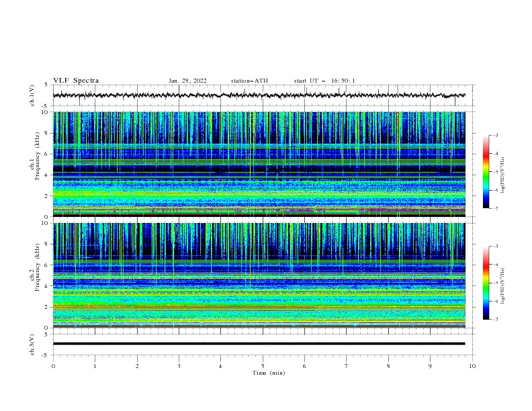Screen dimensions: 532x411
Task: Click the "-3" label on ch.2 color bar
Action: click(x=496, y=246)
